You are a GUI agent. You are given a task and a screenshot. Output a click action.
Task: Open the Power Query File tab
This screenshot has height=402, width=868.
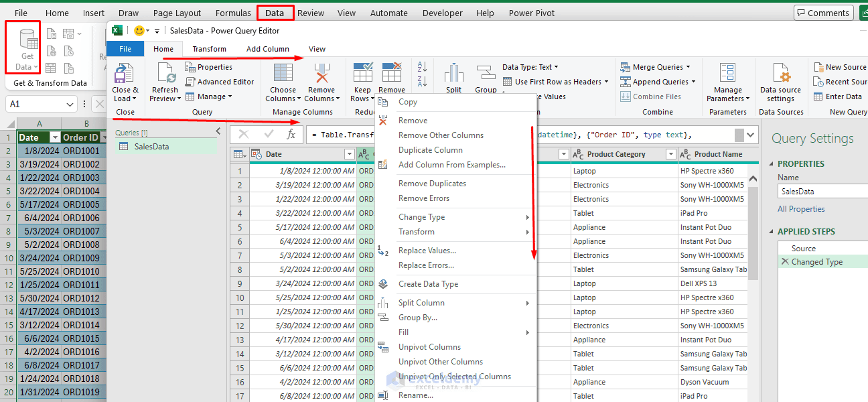(125, 49)
